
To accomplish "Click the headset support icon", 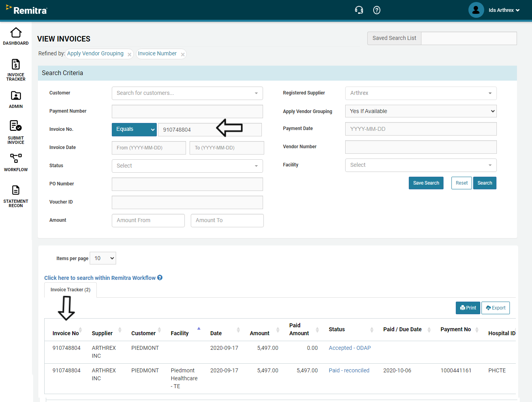I will pos(359,10).
